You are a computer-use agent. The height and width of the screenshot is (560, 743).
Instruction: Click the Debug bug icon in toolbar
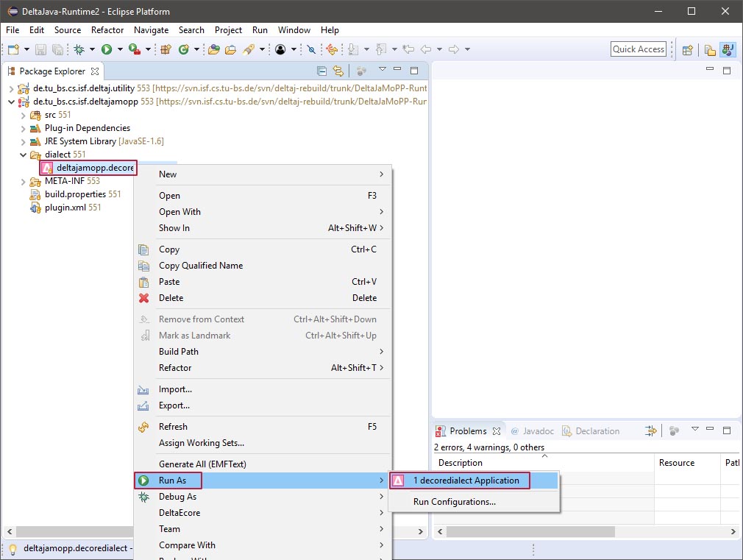[x=79, y=49]
